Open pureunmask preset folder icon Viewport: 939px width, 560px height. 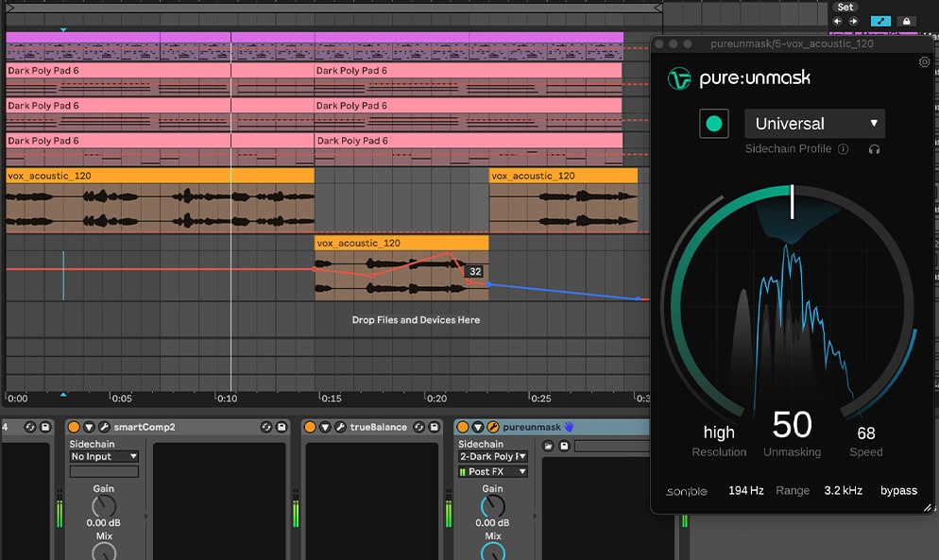point(548,446)
